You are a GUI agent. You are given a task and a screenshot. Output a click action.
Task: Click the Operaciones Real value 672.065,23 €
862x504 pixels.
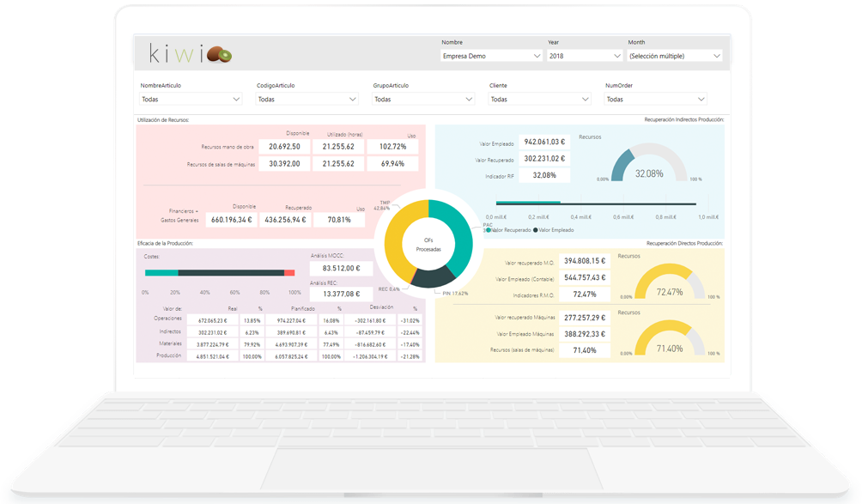212,320
